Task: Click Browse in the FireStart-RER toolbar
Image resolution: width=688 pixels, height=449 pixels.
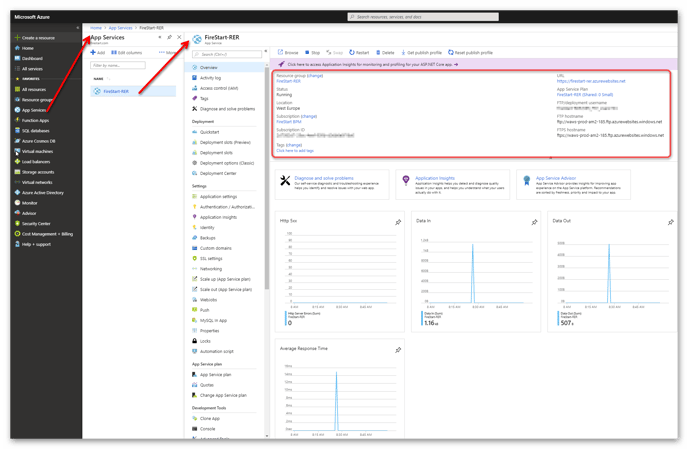Action: pyautogui.click(x=287, y=52)
